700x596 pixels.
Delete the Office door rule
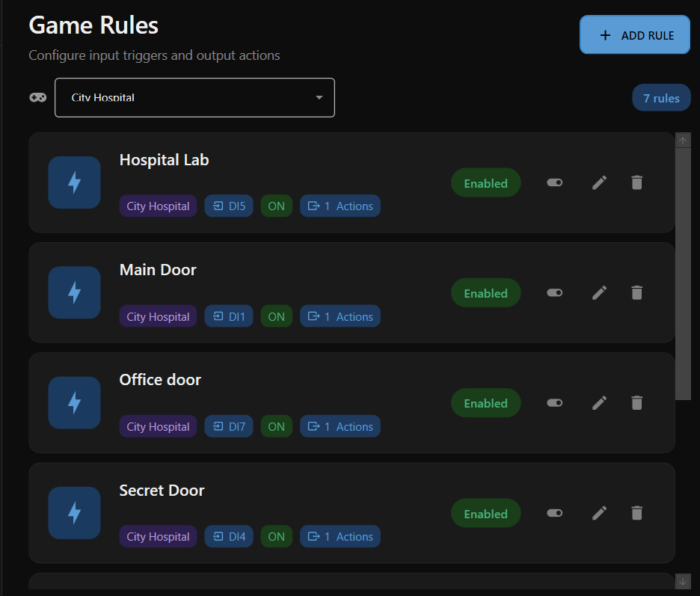tap(637, 402)
